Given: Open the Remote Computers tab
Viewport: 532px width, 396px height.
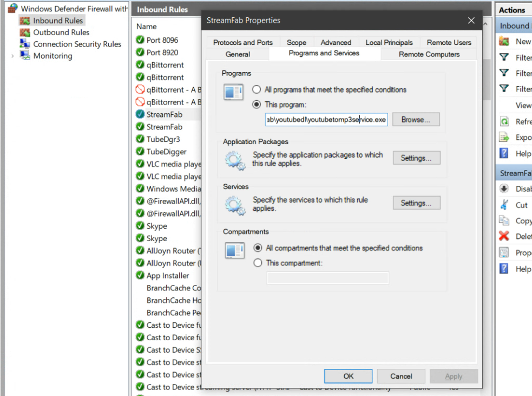Looking at the screenshot, I should [x=429, y=54].
